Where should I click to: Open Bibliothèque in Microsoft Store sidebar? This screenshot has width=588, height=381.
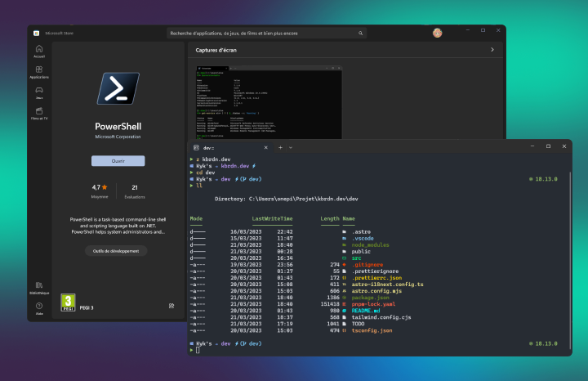pos(39,288)
